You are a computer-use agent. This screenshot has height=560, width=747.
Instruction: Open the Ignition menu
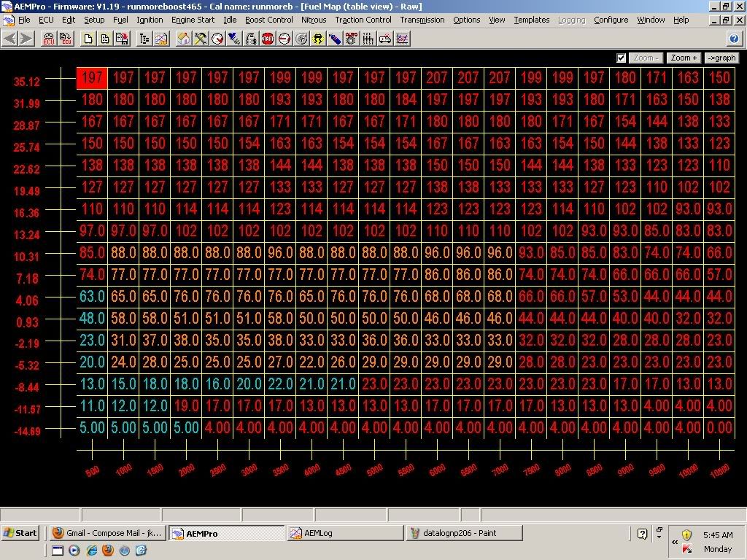click(150, 20)
